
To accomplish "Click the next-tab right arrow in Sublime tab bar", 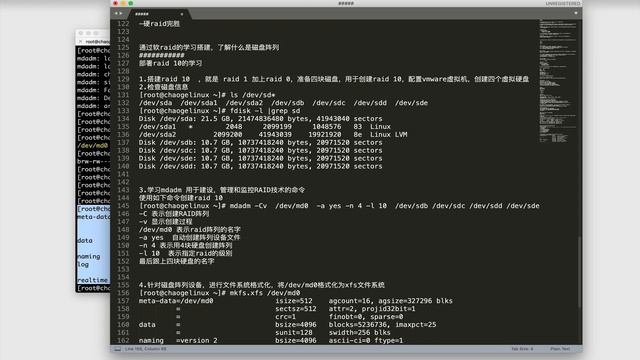I will pos(120,13).
